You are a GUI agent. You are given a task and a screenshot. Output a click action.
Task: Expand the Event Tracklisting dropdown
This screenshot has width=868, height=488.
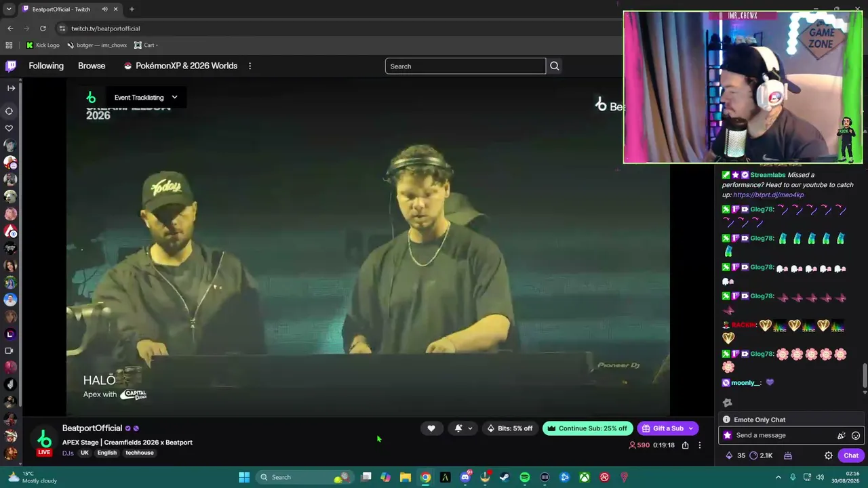[146, 98]
